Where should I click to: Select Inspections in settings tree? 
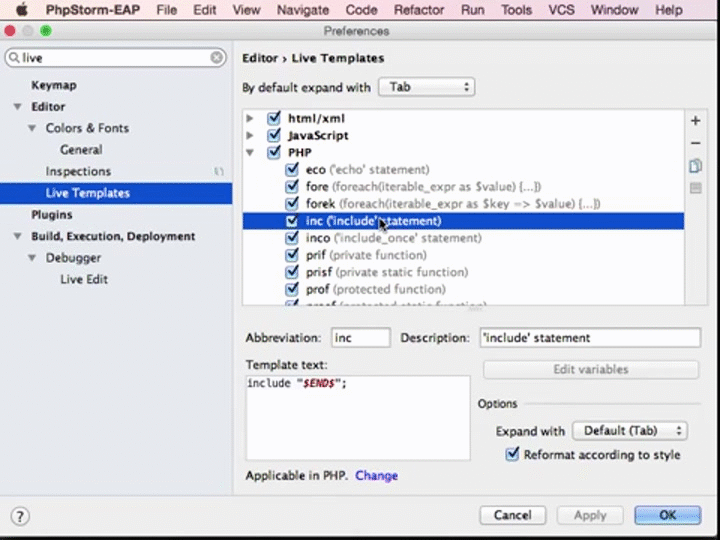[78, 171]
